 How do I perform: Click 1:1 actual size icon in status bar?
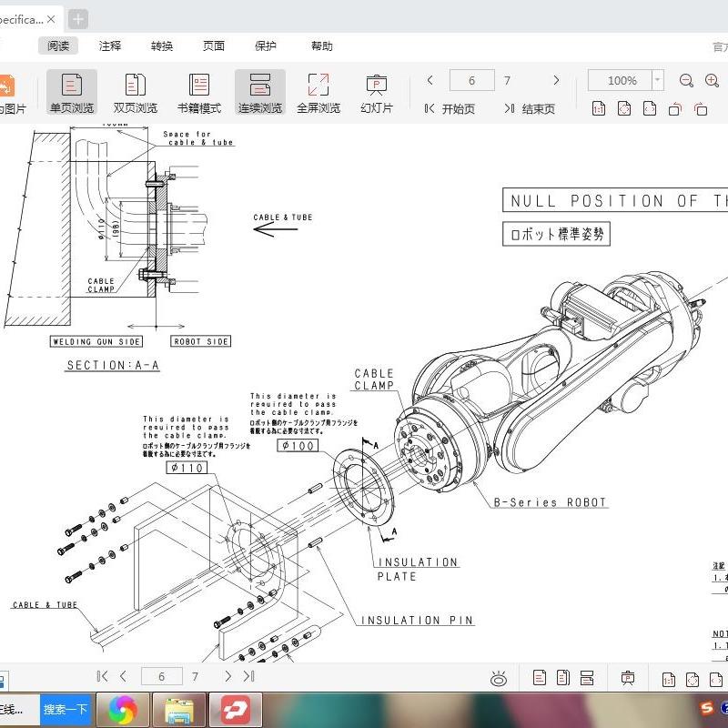tap(669, 679)
